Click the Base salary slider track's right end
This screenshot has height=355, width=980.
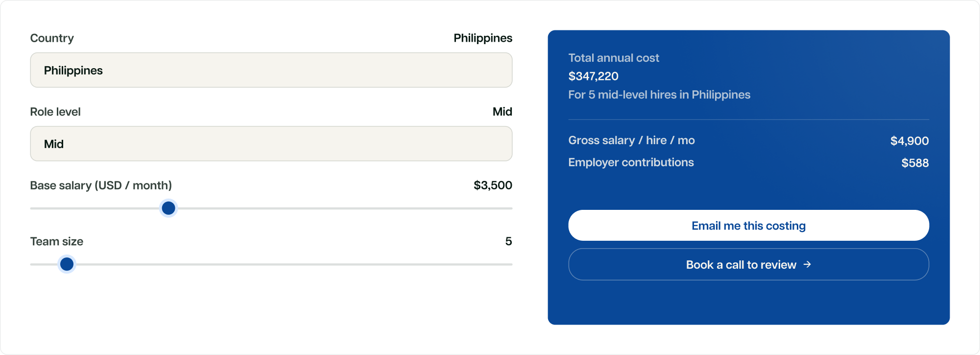[x=509, y=208]
